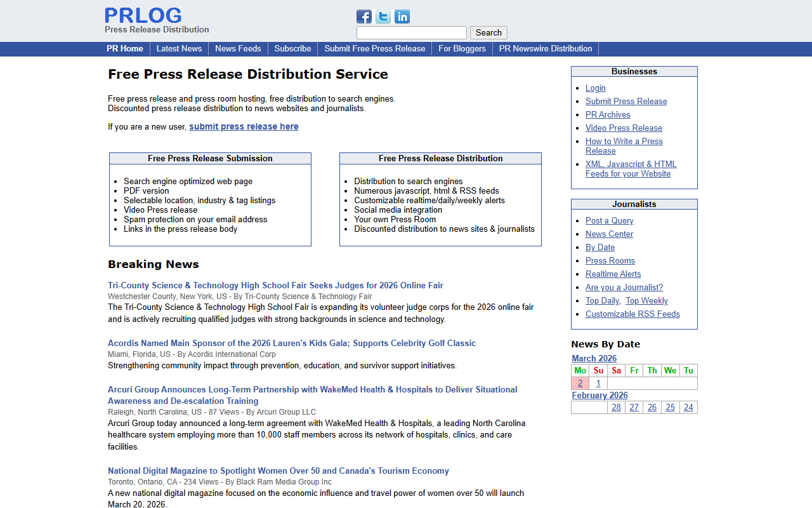Image resolution: width=812 pixels, height=508 pixels.
Task: Open Submit Free Press Release menu
Action: tap(375, 48)
